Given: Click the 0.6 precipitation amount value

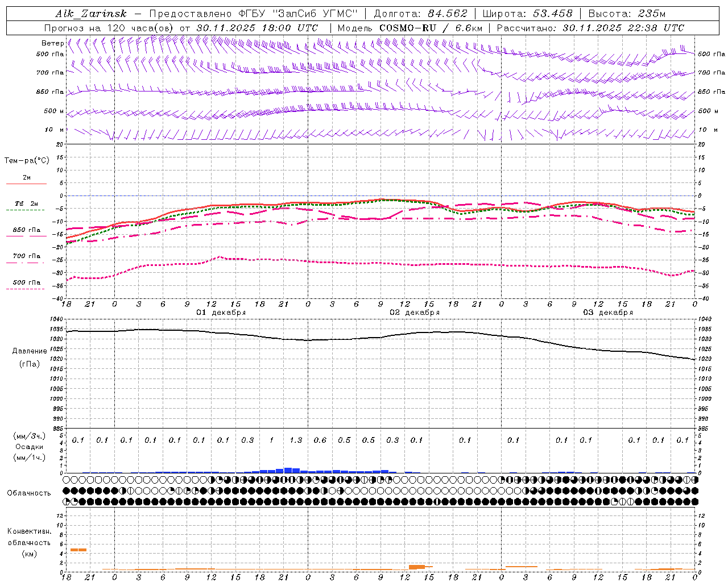Looking at the screenshot, I should 320,440.
